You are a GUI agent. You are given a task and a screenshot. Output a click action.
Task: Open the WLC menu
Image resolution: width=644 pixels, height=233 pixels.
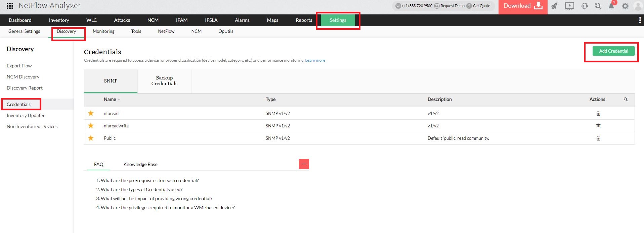pyautogui.click(x=91, y=20)
